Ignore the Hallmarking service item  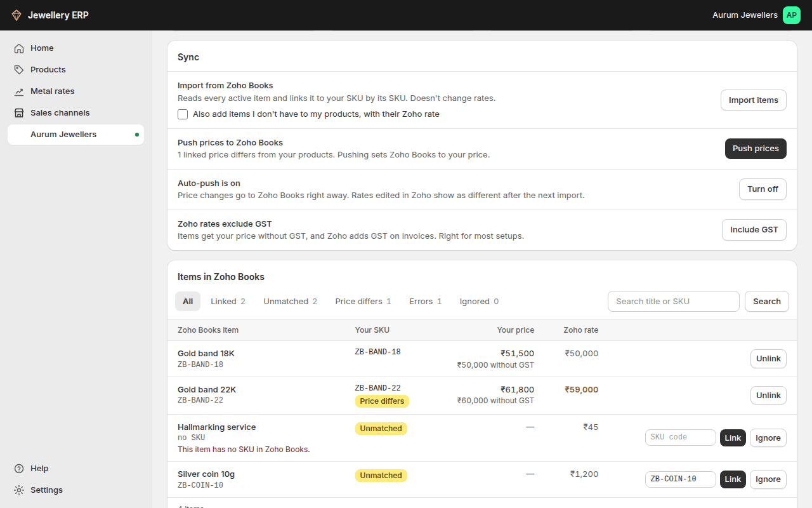[768, 438]
